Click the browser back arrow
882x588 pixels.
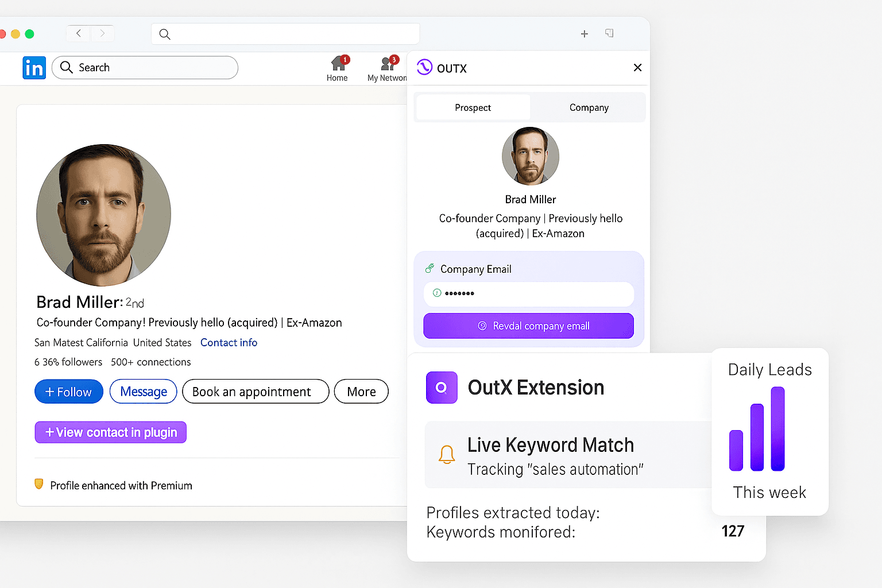[x=79, y=33]
